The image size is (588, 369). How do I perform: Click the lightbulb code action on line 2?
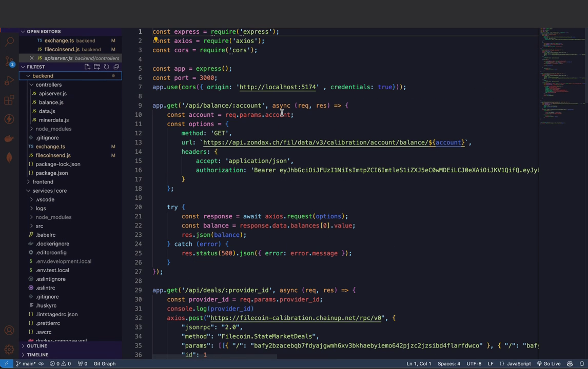(155, 38)
